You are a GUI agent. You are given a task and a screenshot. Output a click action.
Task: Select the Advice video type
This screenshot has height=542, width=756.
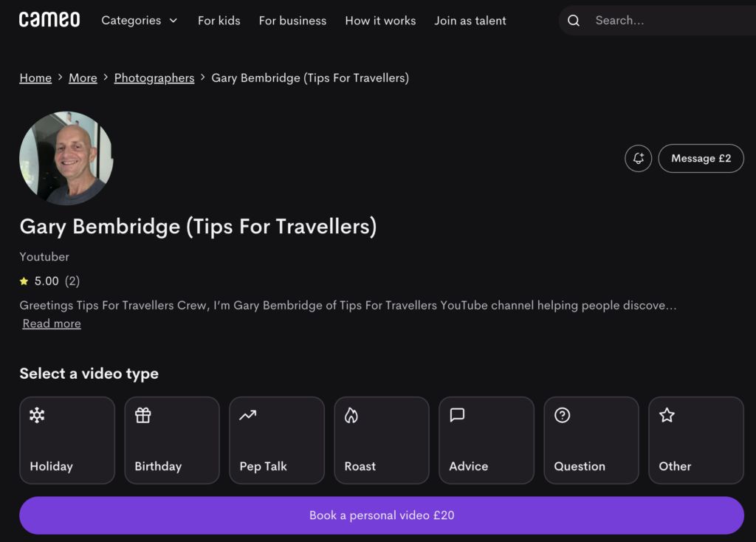point(487,440)
